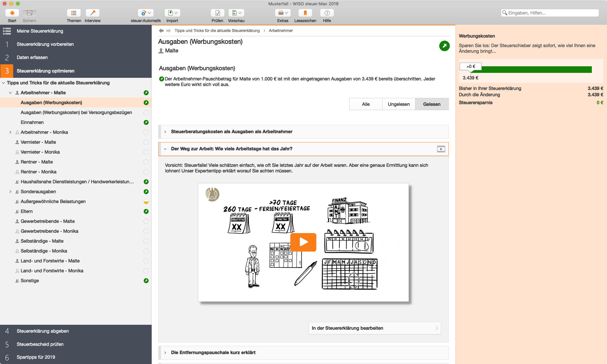This screenshot has width=607, height=364.
Task: Open dropdown arrow beside Extras icon
Action: click(287, 13)
